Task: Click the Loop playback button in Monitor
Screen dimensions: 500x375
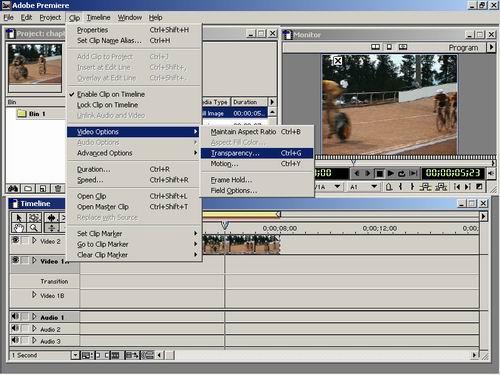Action: (x=402, y=173)
